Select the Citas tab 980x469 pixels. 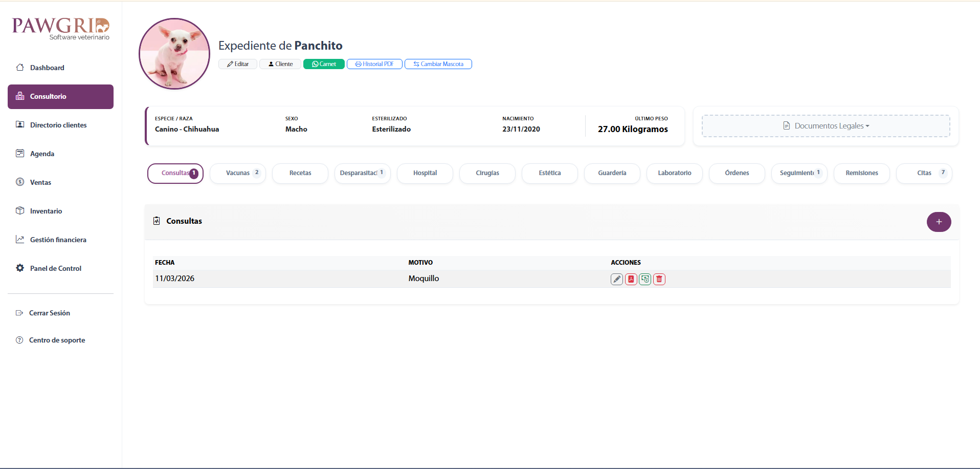[924, 173]
